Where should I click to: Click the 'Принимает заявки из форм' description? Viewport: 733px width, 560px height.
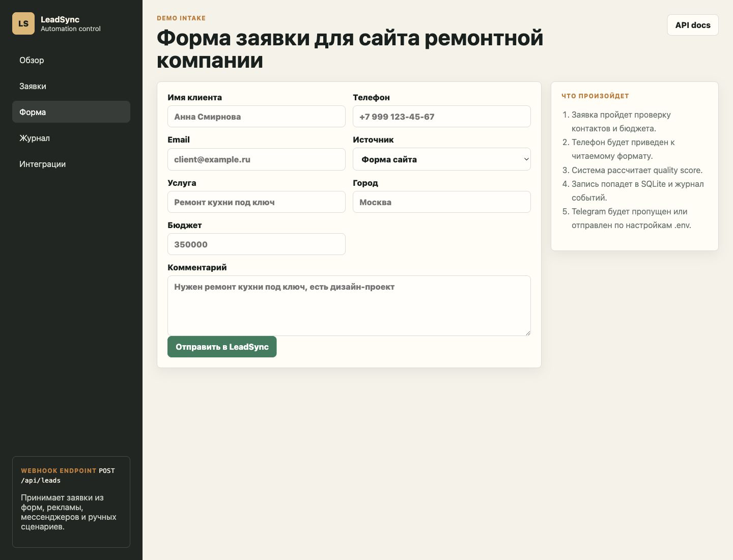pyautogui.click(x=69, y=512)
